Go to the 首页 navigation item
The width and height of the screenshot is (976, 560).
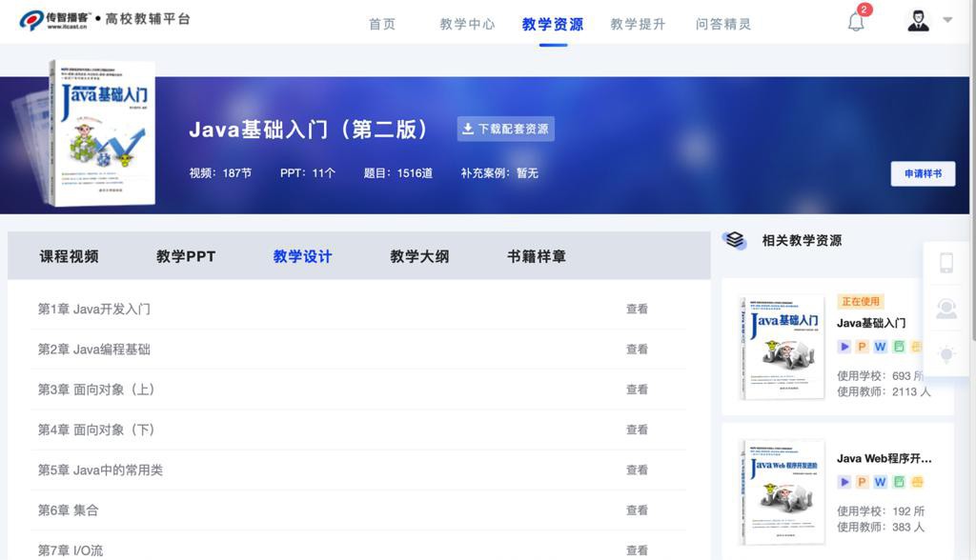pos(382,24)
